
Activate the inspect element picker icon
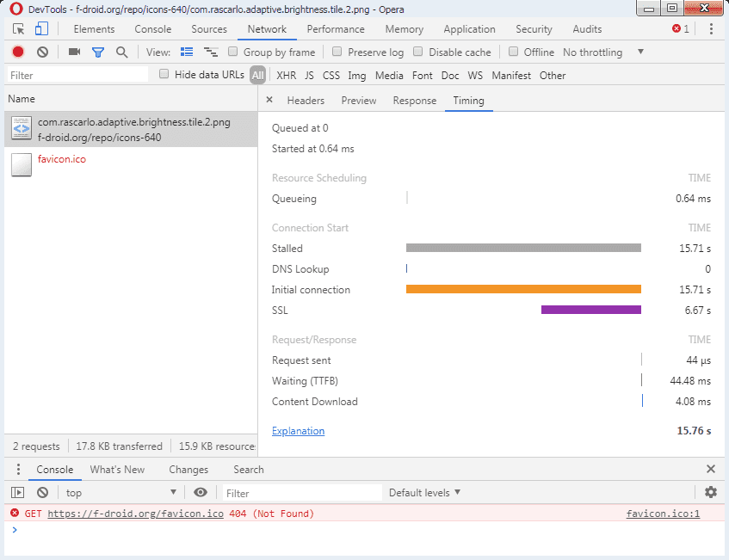click(x=18, y=28)
